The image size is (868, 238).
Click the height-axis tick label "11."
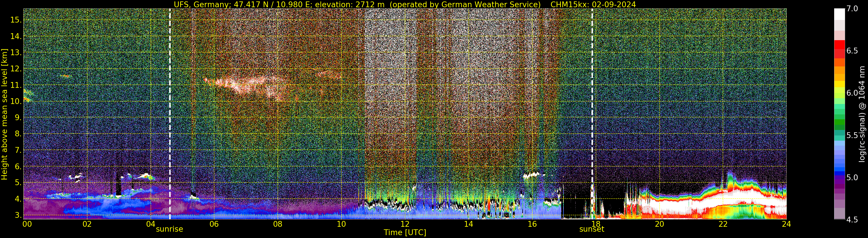coord(16,85)
